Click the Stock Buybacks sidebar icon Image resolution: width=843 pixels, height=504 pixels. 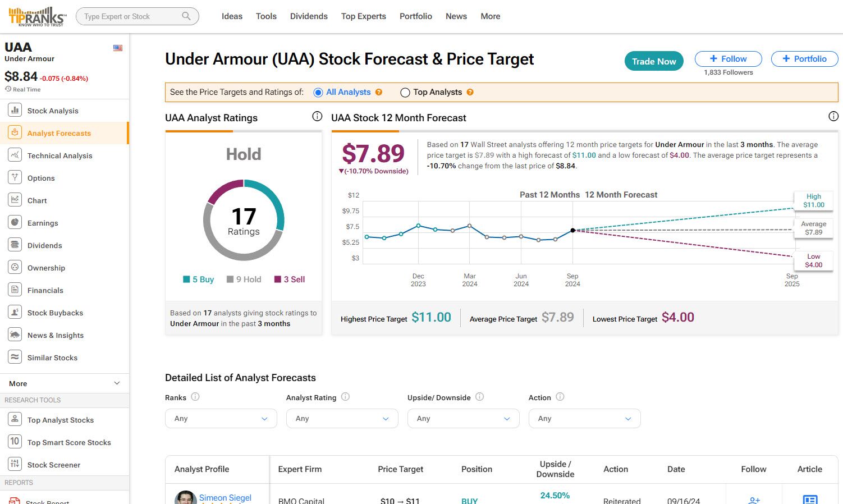pyautogui.click(x=15, y=312)
